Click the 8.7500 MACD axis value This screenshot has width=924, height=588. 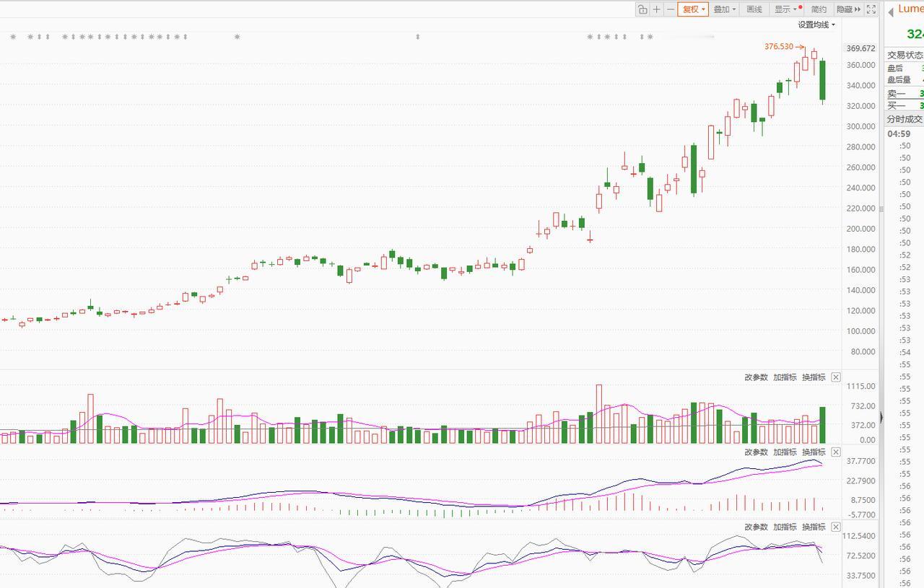(862, 500)
